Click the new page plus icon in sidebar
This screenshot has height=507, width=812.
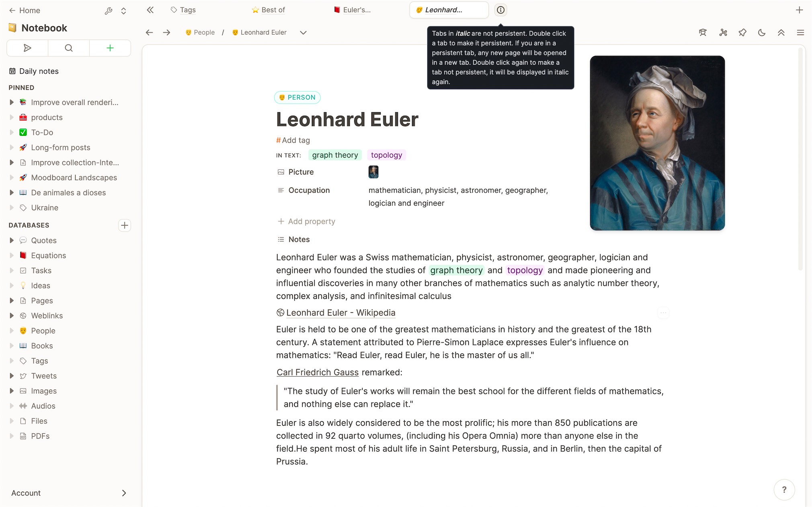click(110, 48)
